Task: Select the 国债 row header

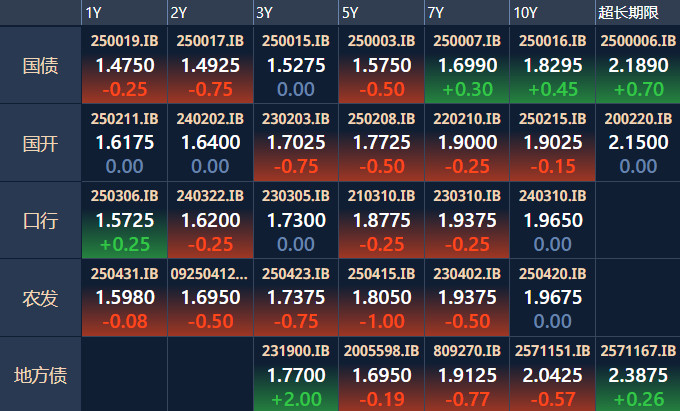Action: pos(40,66)
